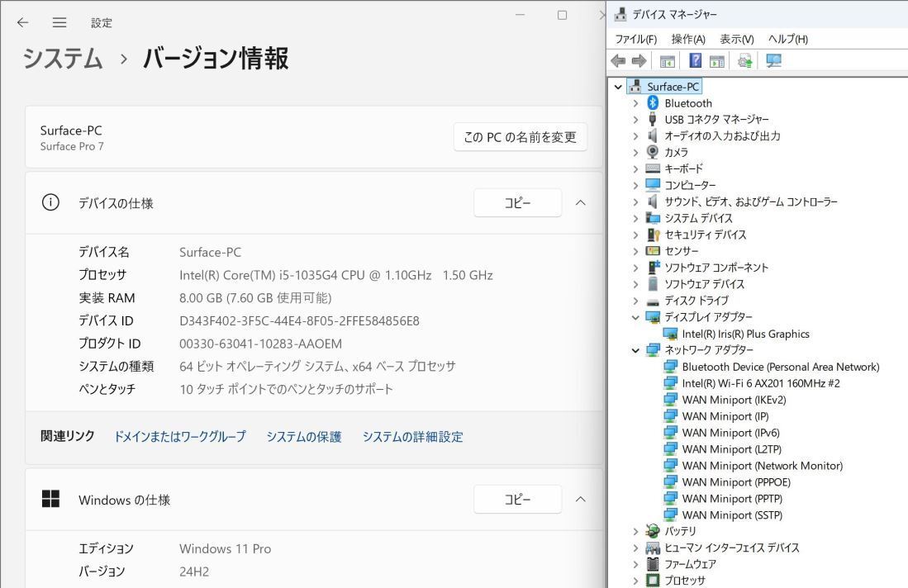This screenshot has height=588, width=908.
Task: Expand the コンピューター category
Action: point(636,185)
